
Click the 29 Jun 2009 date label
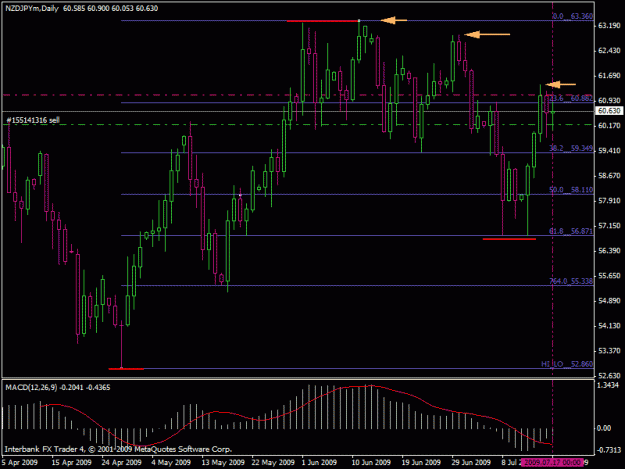471,462
